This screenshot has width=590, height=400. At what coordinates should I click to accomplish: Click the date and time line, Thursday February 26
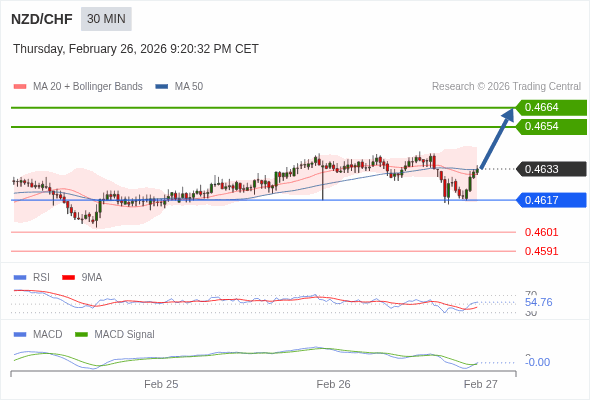136,49
